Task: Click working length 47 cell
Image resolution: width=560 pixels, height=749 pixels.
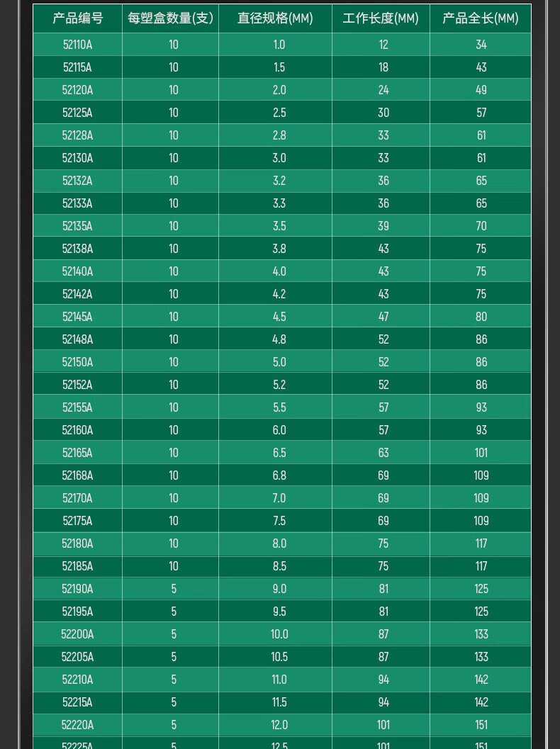Action: point(383,317)
